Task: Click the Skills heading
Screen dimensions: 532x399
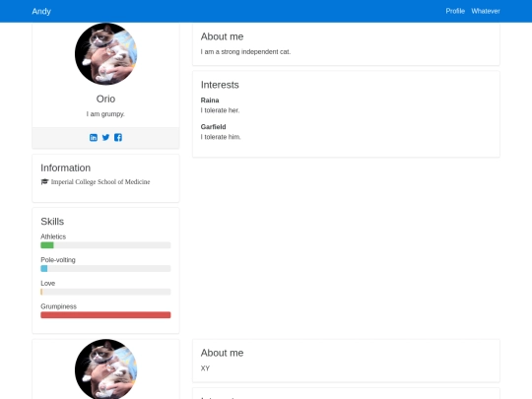Action: (52, 222)
